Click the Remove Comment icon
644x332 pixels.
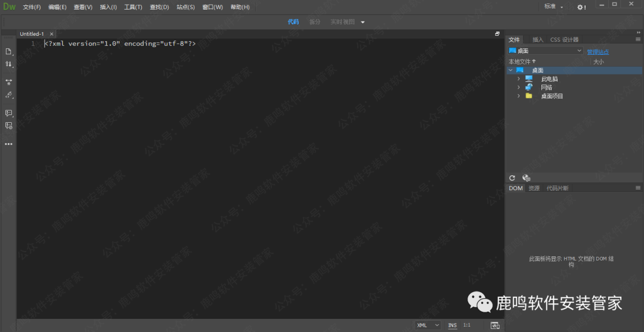click(x=8, y=126)
